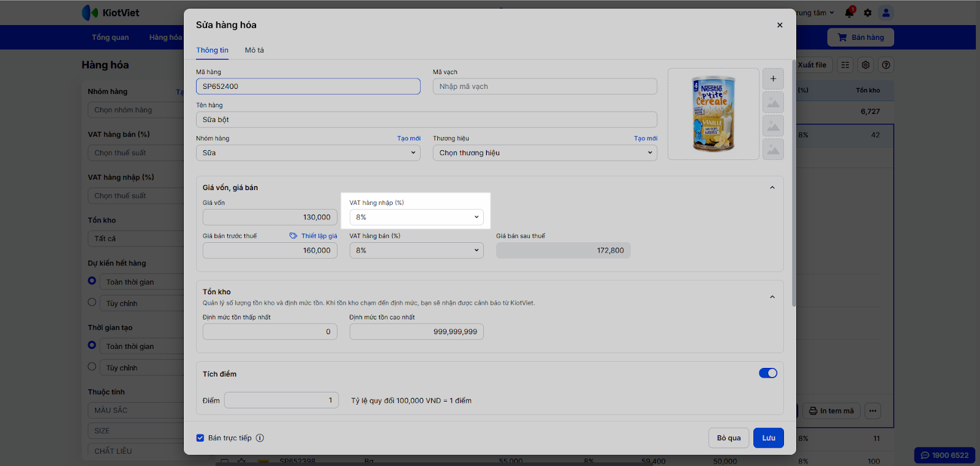
Task: Click the price tag icon beside Thiết lập giá
Action: [293, 236]
